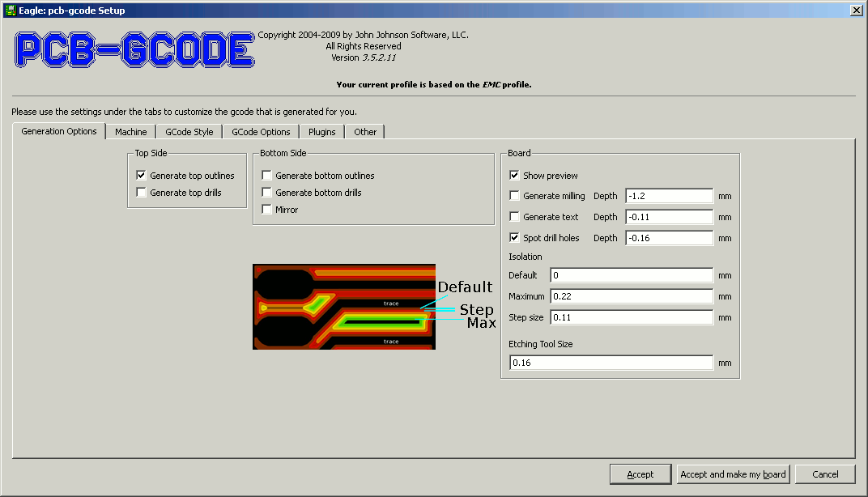Viewport: 868px width, 497px height.
Task: Click the Isolation Default field
Action: (x=632, y=275)
